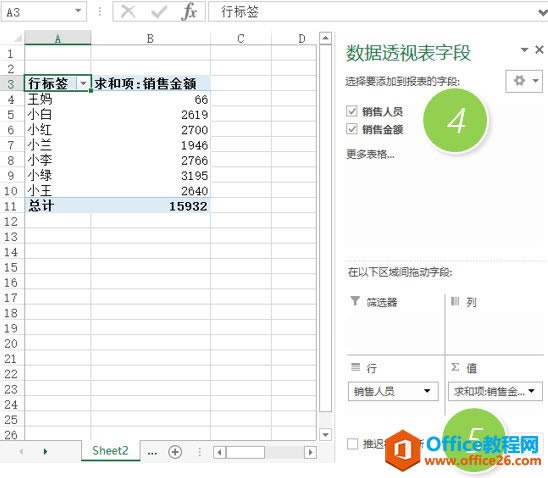Viewport: 548px width, 478px height.
Task: Click the cell containing 小白
Action: pos(58,115)
